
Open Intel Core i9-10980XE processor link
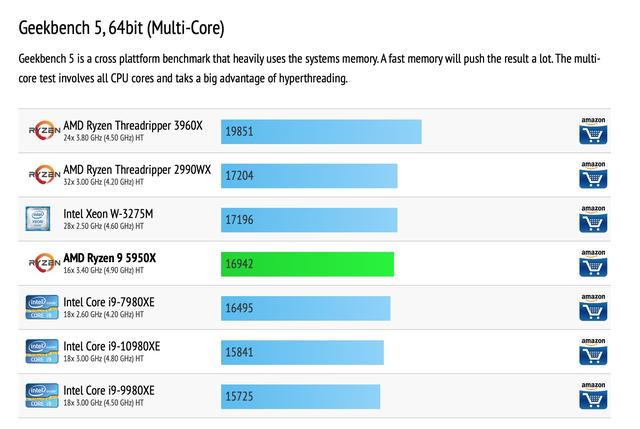coord(111,347)
